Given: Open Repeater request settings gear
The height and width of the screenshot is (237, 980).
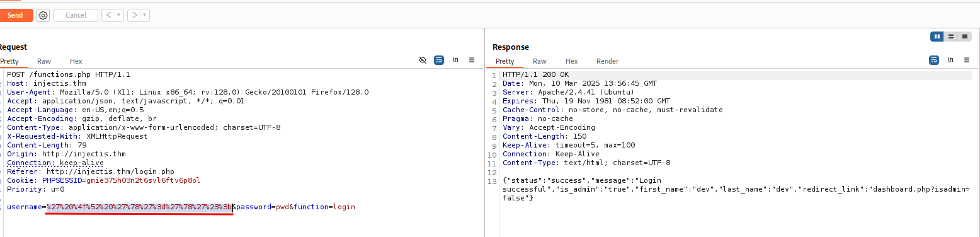Looking at the screenshot, I should coord(43,15).
